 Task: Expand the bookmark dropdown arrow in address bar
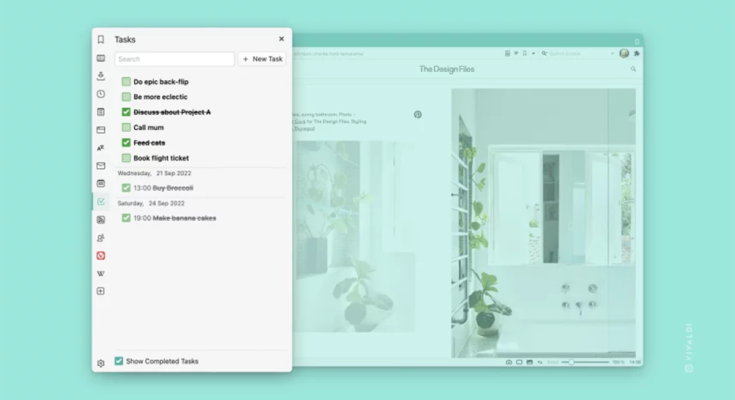(533, 53)
